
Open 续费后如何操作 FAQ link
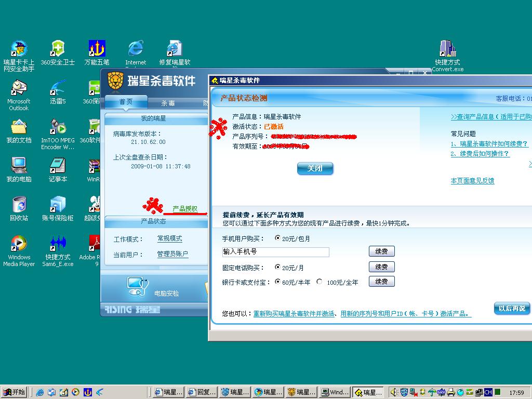pyautogui.click(x=480, y=154)
